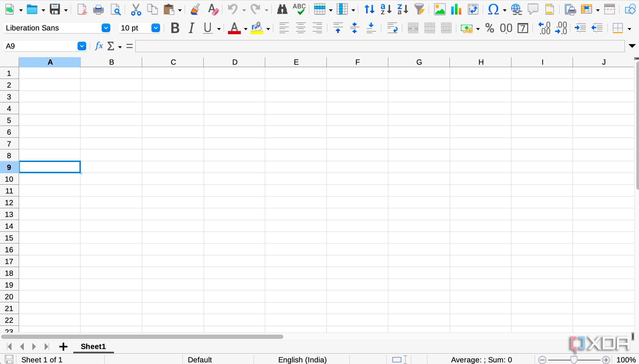Screen dimensions: 639x364
Task: Go to the last sheet arrow
Action: point(47,347)
